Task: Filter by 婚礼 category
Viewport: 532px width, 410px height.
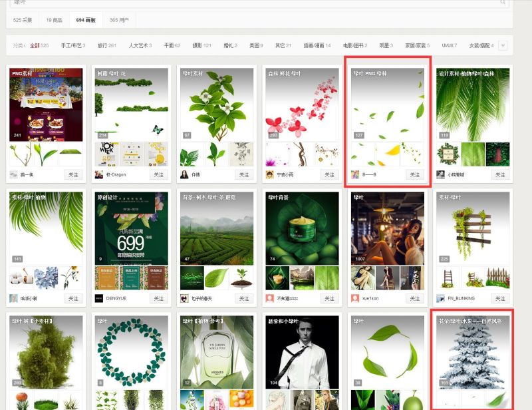Action: pyautogui.click(x=230, y=45)
